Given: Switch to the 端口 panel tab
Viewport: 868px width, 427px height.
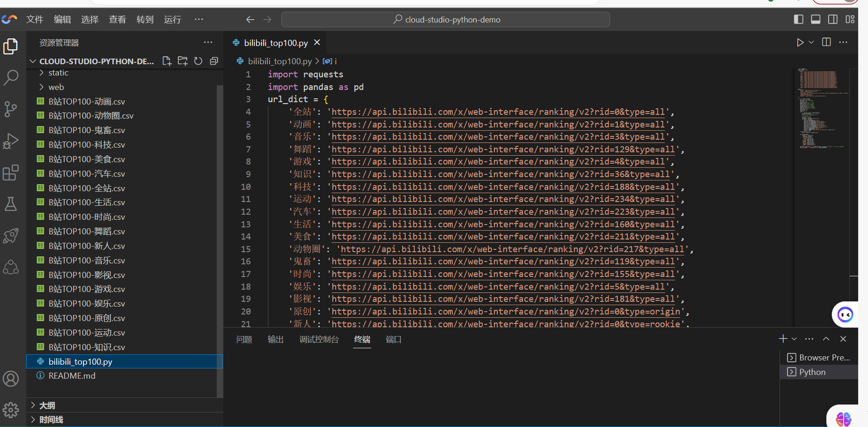Looking at the screenshot, I should 394,339.
